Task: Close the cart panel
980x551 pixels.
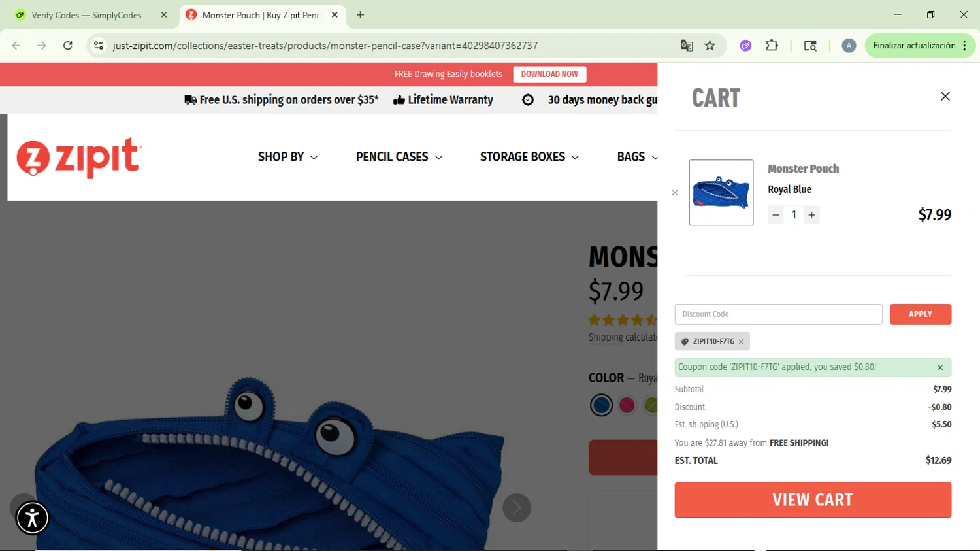Action: (945, 96)
